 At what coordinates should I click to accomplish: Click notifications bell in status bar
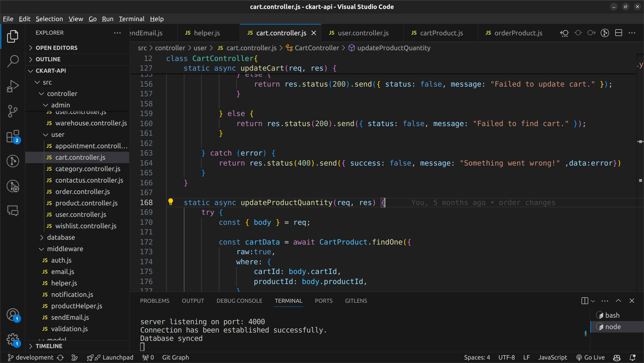pos(632,357)
